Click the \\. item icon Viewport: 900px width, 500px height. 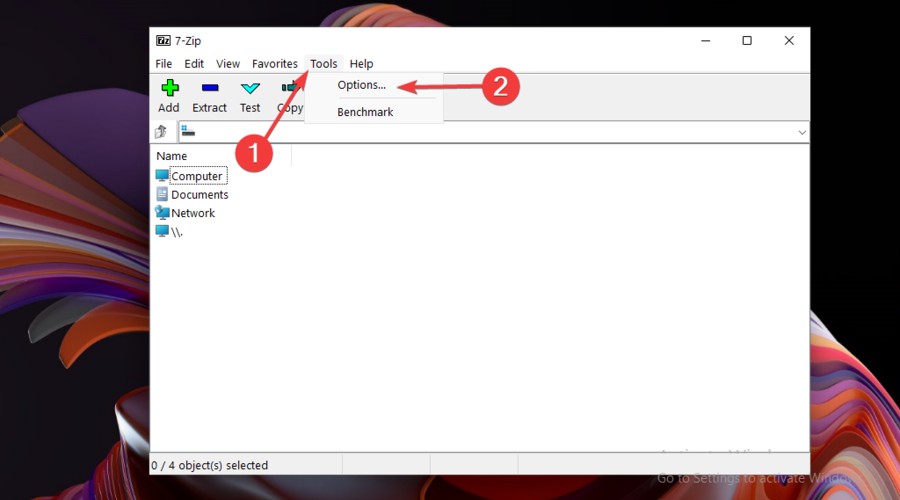coord(162,231)
